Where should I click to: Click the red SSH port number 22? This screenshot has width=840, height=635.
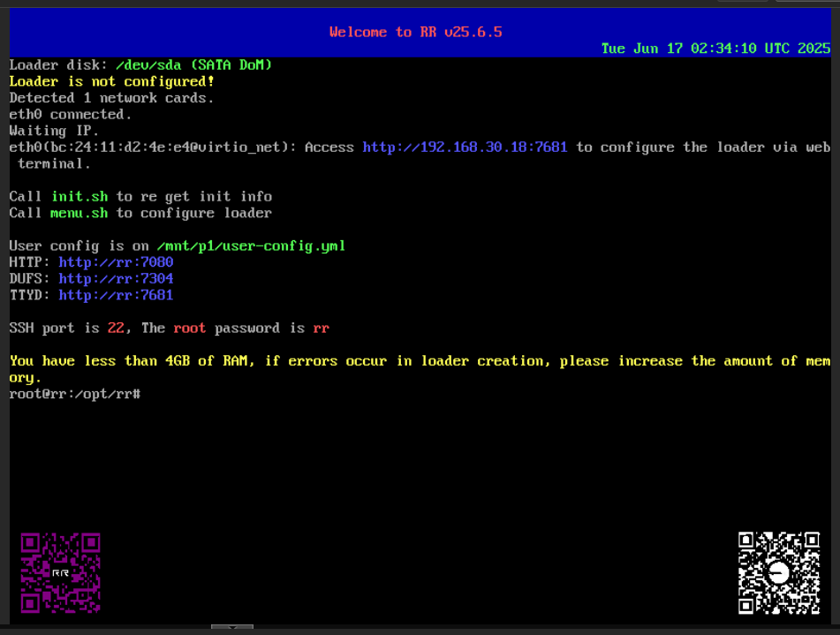[x=116, y=328]
